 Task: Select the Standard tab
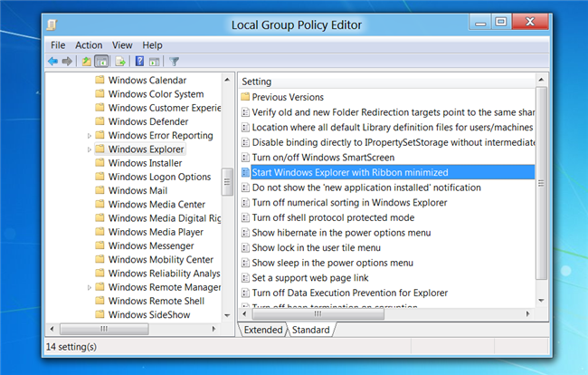[x=309, y=331]
